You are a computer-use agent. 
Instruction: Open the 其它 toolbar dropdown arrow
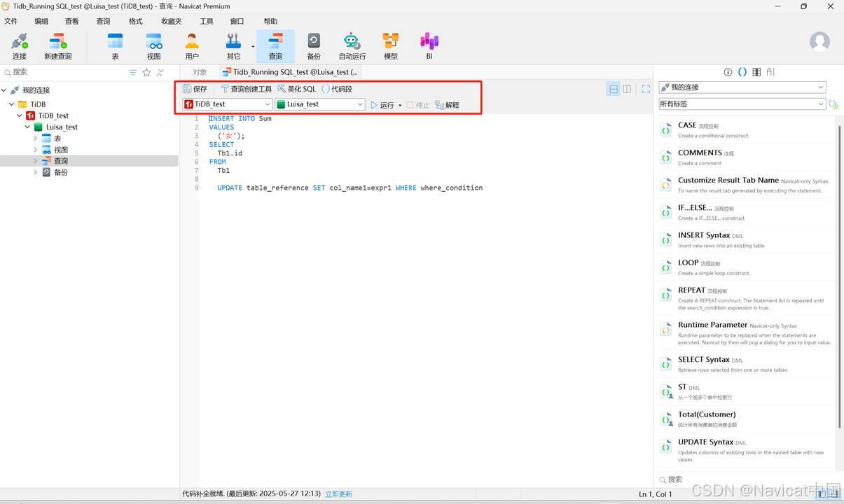pyautogui.click(x=253, y=47)
